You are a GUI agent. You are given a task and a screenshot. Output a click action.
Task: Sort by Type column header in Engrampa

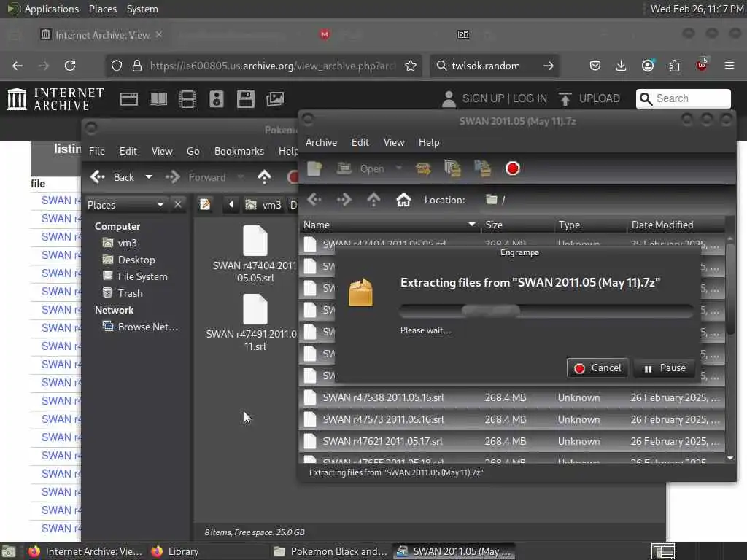tap(591, 225)
